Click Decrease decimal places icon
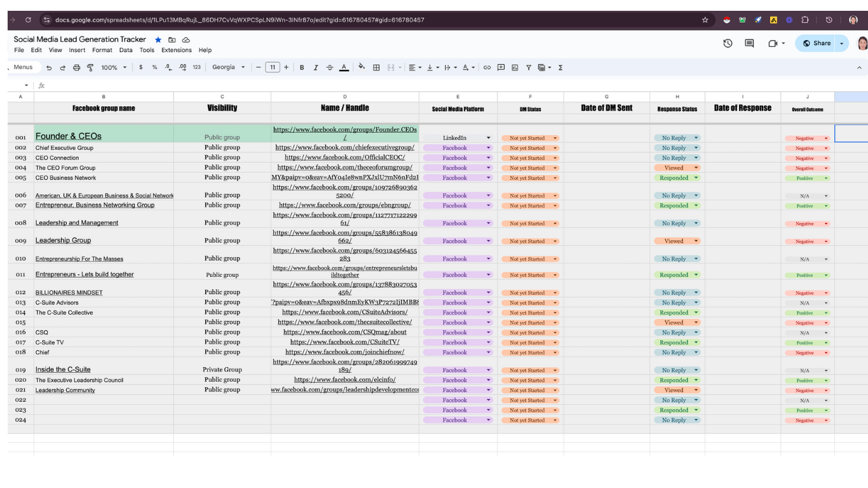 point(168,67)
